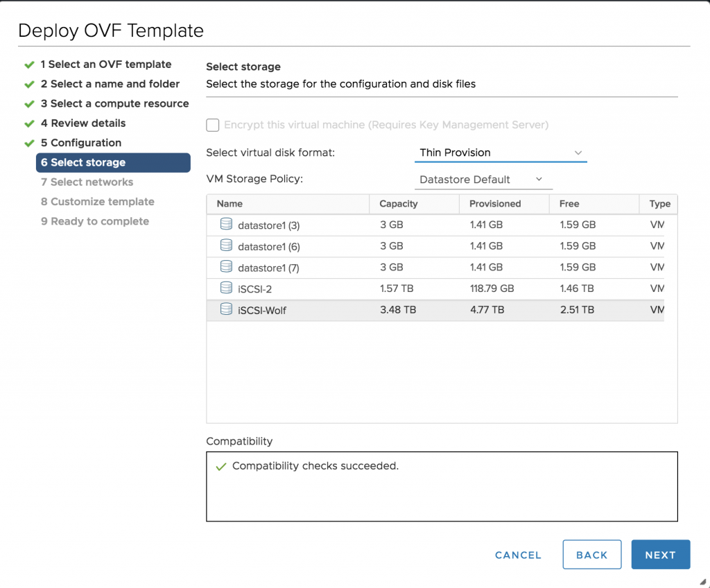Click the Compatibility checks succeeded message
The height and width of the screenshot is (588, 710).
[315, 466]
